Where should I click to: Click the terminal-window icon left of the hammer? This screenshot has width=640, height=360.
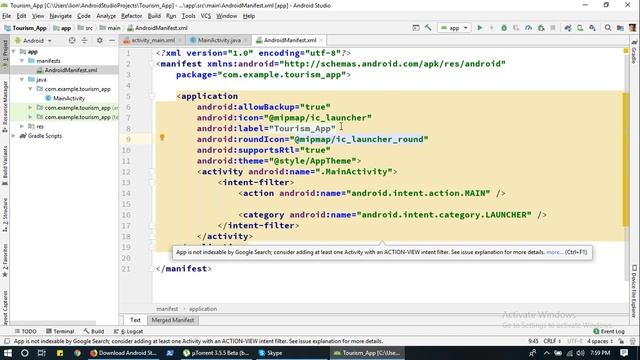(416, 28)
